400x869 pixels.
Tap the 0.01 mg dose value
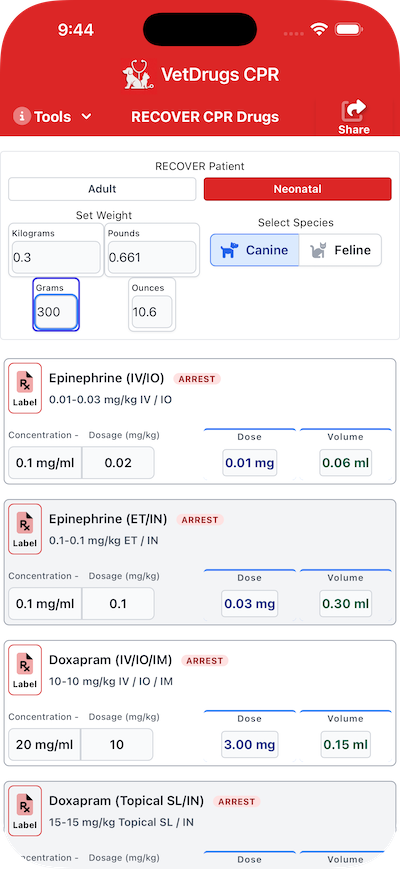click(x=249, y=463)
